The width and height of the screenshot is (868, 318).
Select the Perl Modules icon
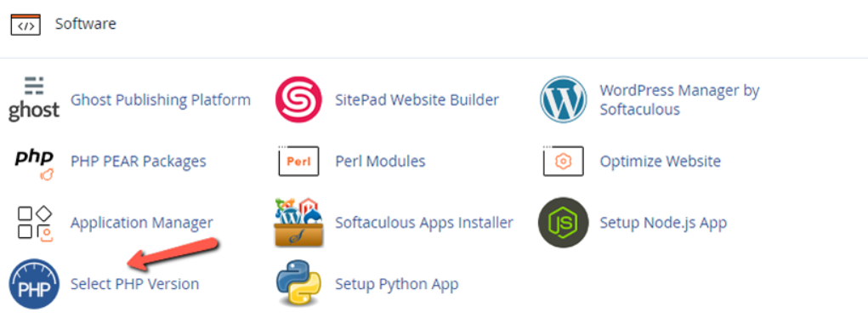(298, 162)
